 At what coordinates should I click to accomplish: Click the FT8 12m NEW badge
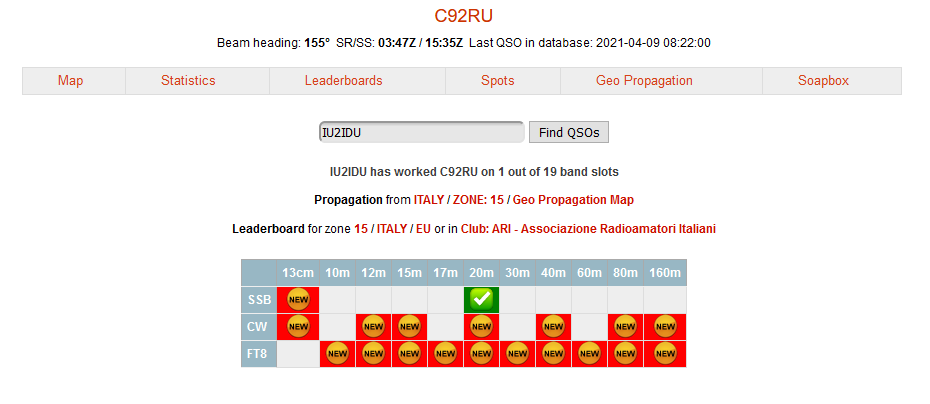pos(373,354)
